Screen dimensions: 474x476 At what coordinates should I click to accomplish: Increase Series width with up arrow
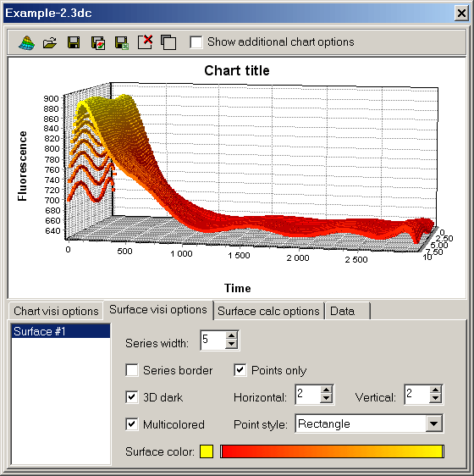coord(232,335)
